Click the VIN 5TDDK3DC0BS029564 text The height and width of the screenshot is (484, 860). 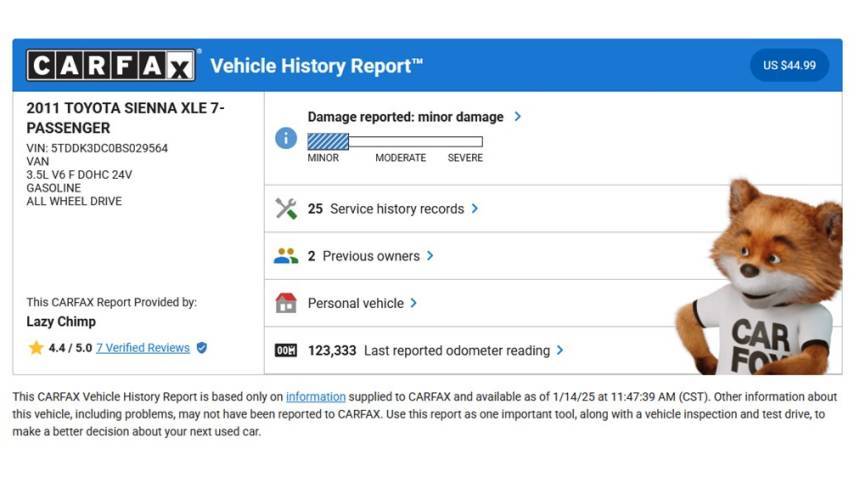(x=97, y=148)
